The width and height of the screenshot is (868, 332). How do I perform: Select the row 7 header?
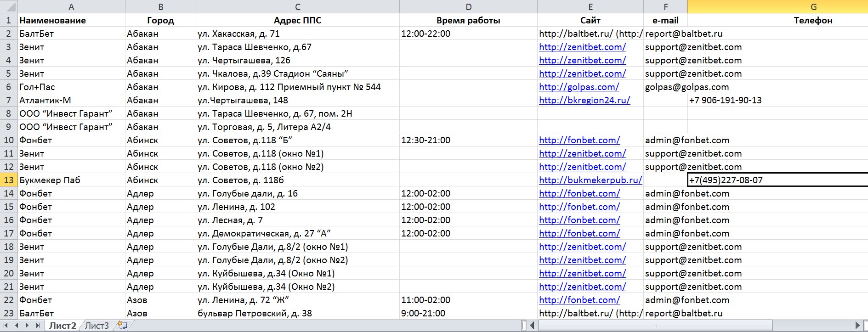(8, 100)
